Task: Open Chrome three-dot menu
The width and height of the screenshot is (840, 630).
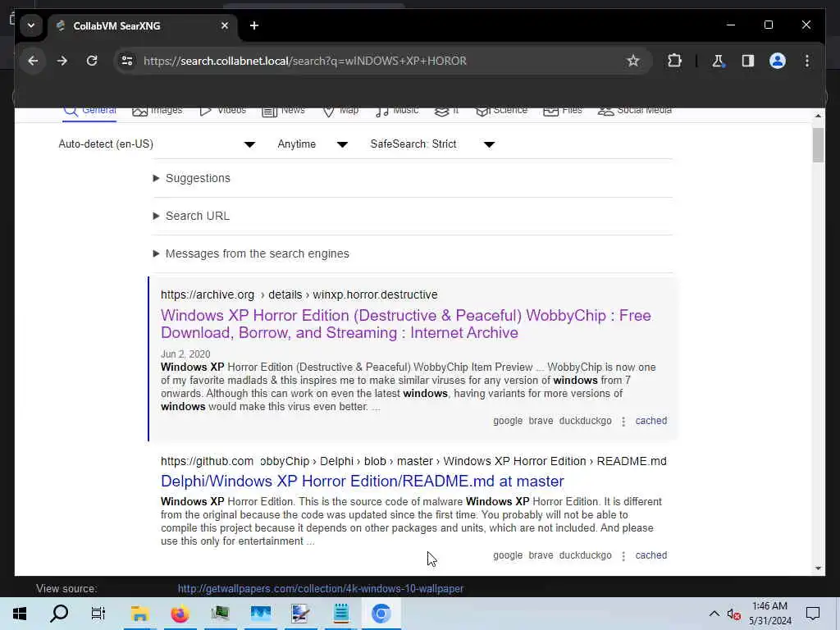Action: click(x=807, y=61)
